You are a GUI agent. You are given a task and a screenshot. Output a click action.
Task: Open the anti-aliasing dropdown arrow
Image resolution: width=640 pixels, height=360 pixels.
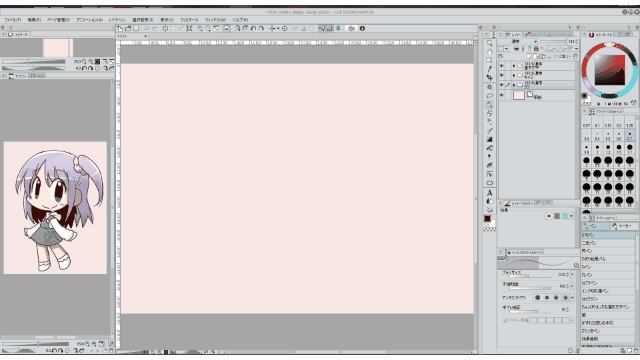click(x=572, y=298)
